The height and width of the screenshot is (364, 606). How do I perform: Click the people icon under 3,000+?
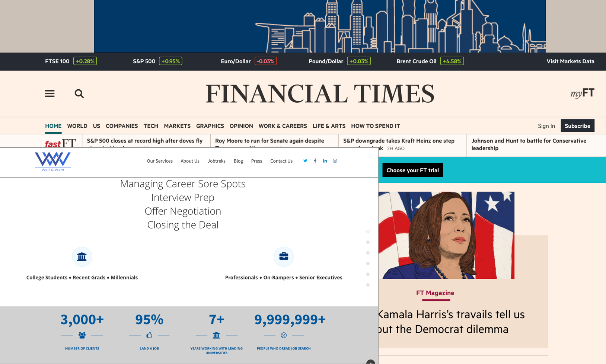coord(82,335)
